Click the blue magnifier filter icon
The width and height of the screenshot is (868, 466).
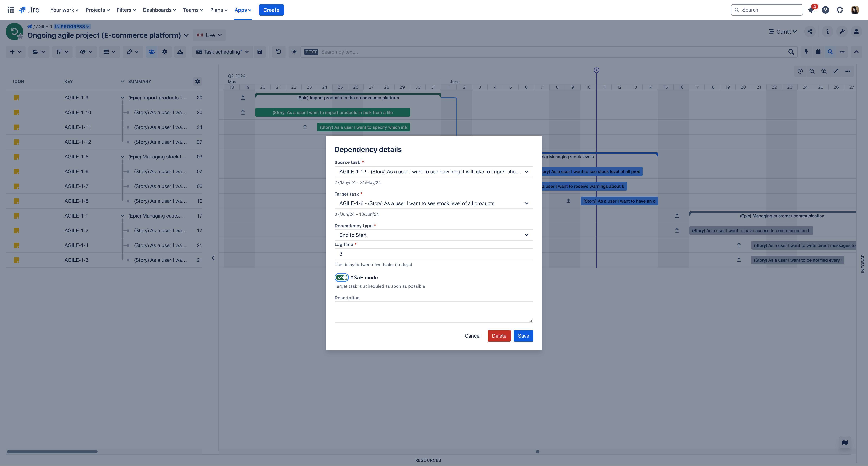pyautogui.click(x=830, y=52)
